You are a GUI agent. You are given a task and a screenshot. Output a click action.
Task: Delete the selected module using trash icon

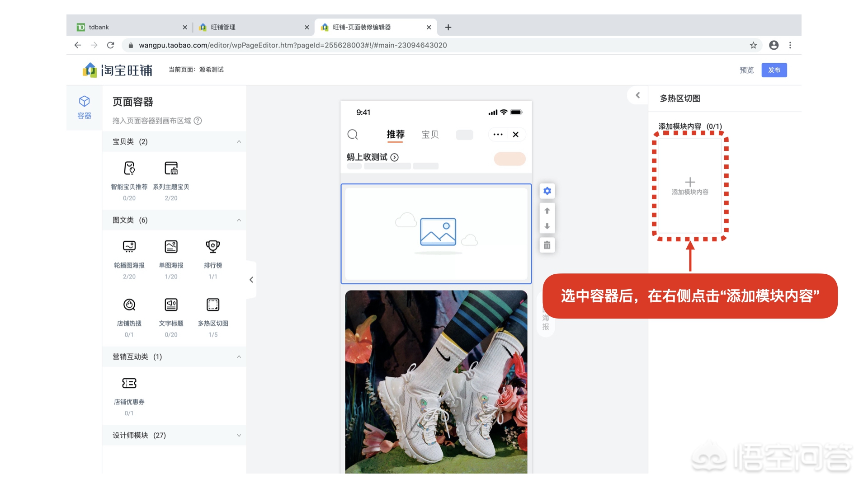click(x=547, y=244)
